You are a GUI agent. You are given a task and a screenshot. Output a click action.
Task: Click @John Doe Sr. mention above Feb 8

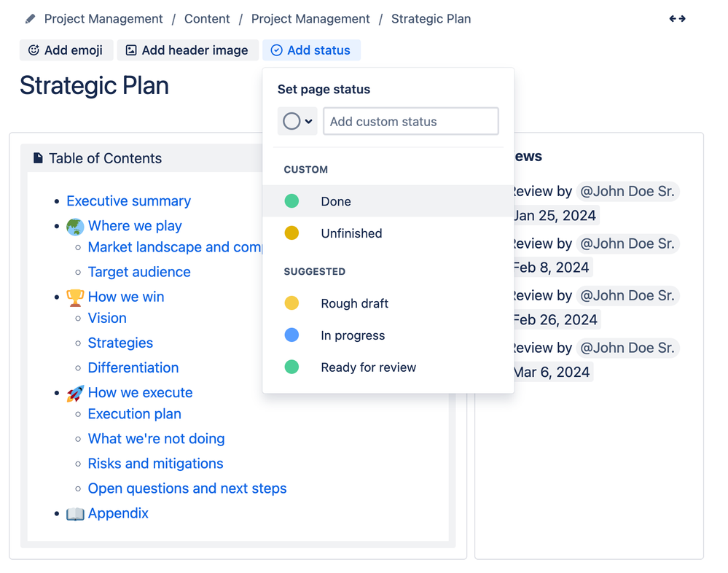(627, 243)
